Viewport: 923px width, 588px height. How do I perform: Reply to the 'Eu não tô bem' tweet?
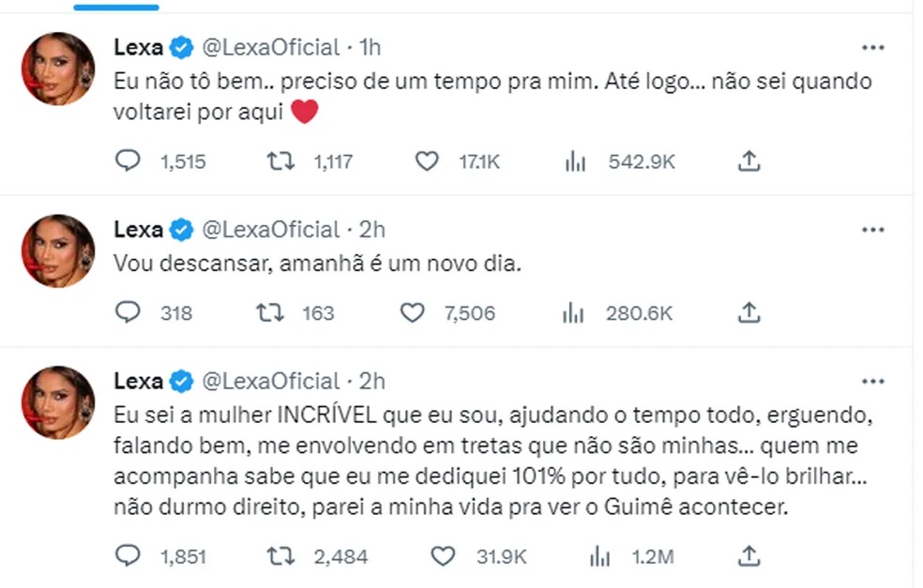127,161
